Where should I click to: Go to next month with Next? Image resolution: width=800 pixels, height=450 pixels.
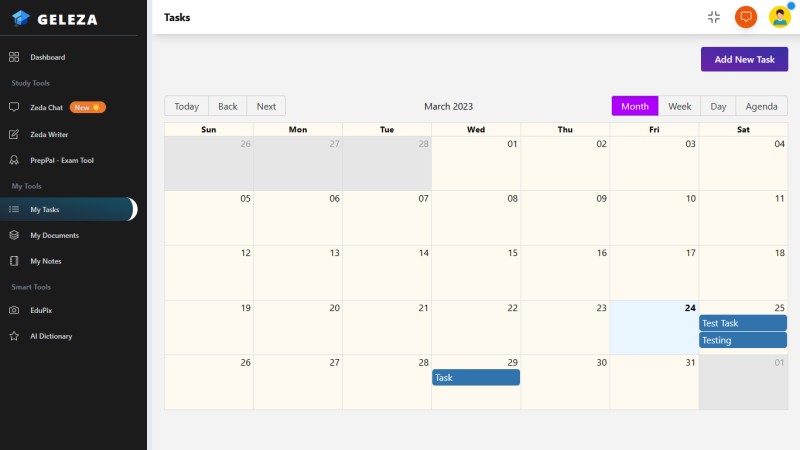click(x=266, y=106)
